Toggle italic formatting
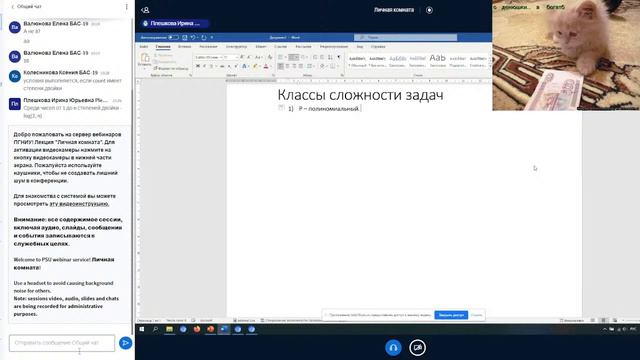 204,66
